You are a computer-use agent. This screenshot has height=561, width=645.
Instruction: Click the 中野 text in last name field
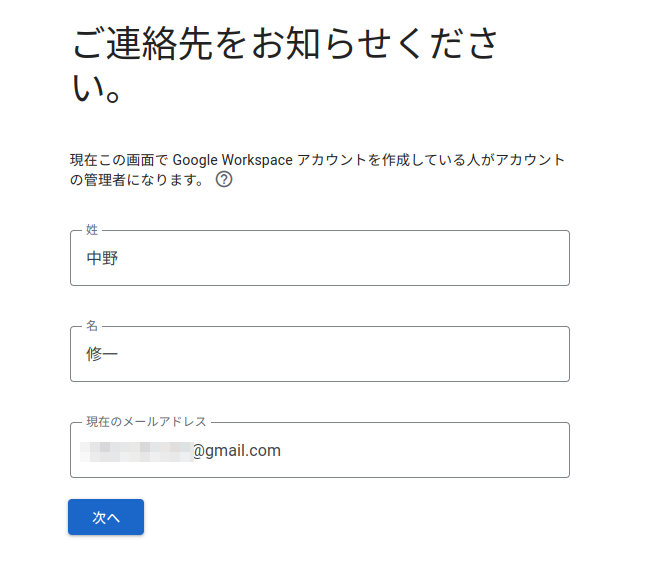pos(102,259)
